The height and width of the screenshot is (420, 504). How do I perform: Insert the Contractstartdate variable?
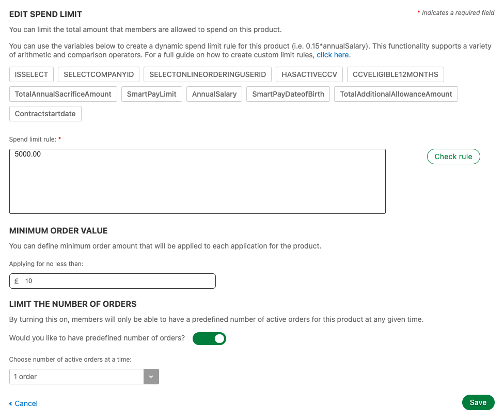[x=45, y=114]
